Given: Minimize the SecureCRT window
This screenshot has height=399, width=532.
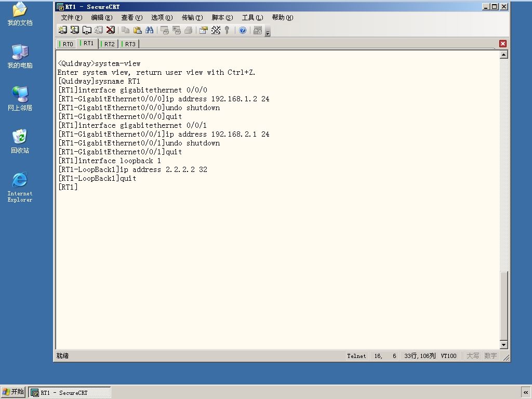Looking at the screenshot, I should pyautogui.click(x=486, y=6).
